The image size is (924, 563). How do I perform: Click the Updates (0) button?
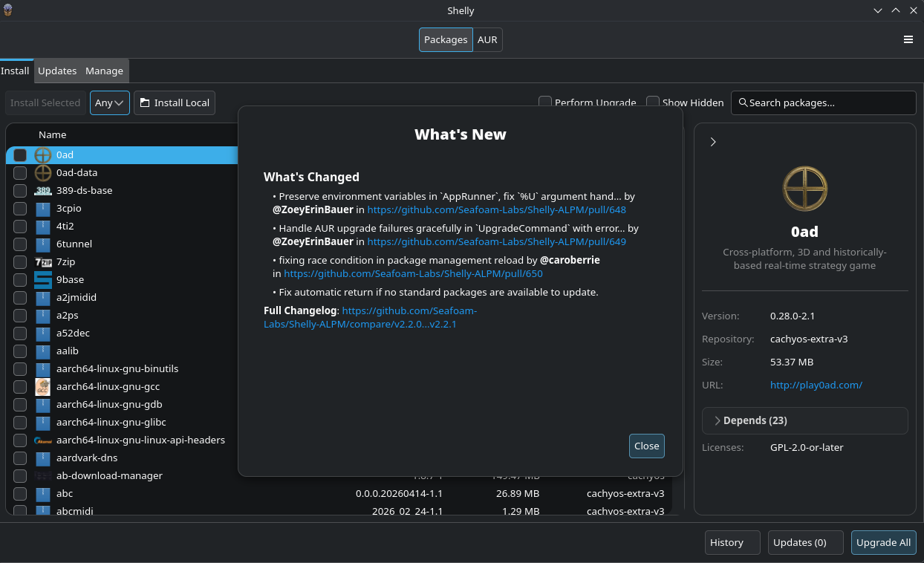tap(806, 542)
